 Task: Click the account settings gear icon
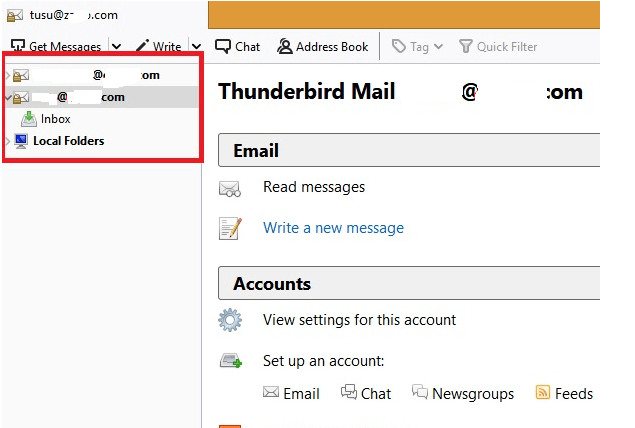click(230, 320)
